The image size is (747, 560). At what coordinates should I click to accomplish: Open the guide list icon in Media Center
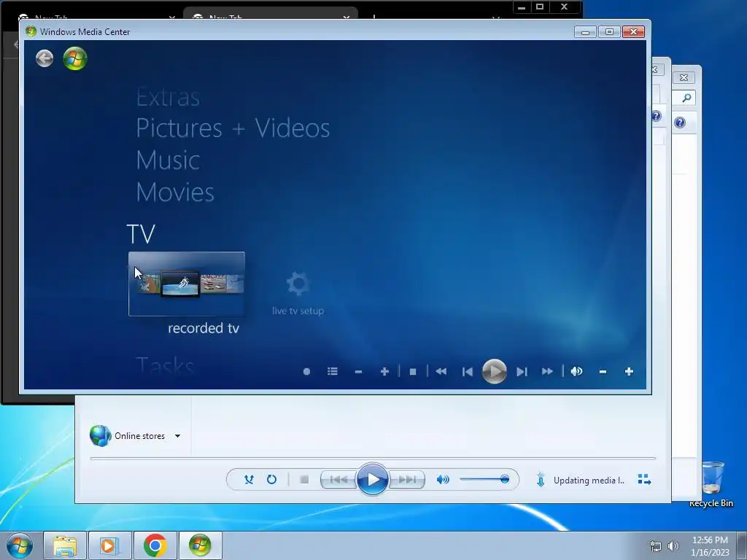pyautogui.click(x=333, y=371)
